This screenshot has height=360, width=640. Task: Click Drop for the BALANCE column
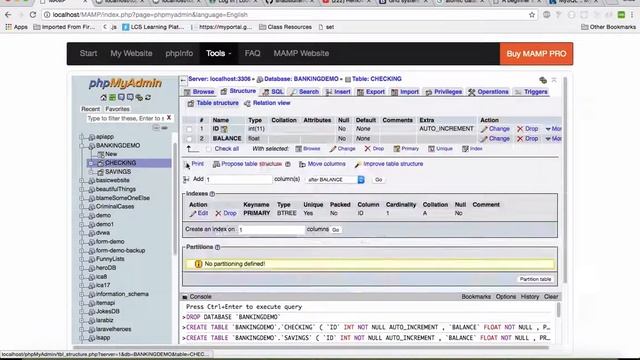point(527,139)
